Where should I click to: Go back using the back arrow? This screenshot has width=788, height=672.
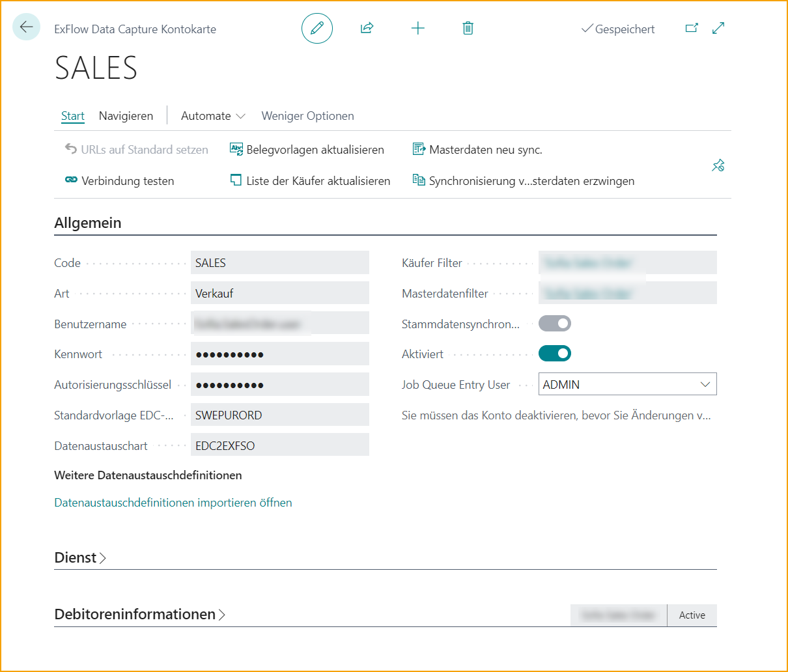pyautogui.click(x=25, y=27)
